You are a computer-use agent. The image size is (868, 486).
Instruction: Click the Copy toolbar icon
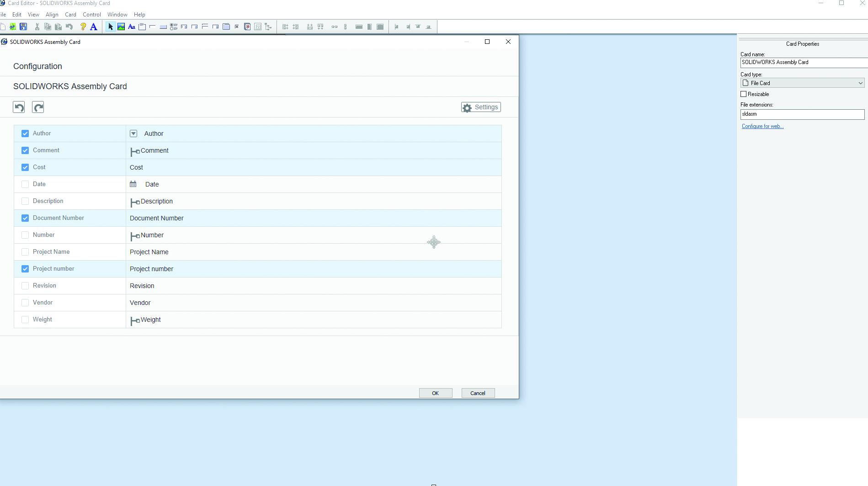48,27
